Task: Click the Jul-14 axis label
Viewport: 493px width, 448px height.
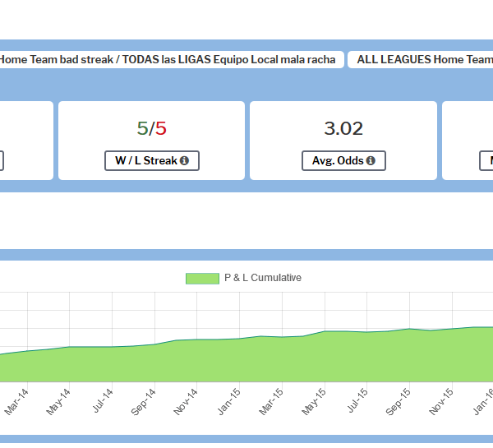Action: coord(103,400)
